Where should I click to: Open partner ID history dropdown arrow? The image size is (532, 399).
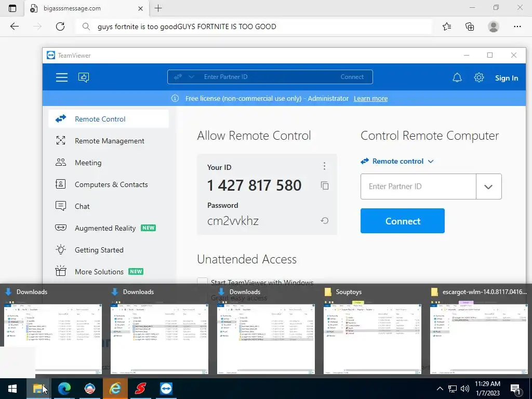pos(488,187)
